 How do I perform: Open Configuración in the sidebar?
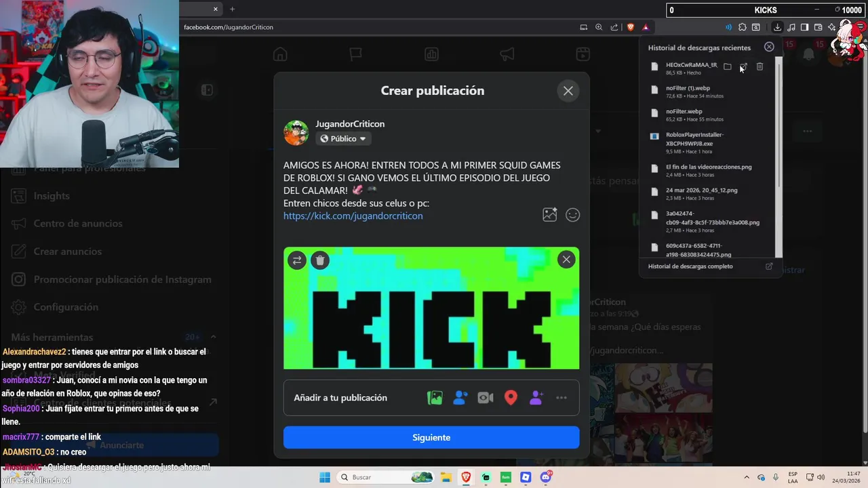[66, 307]
